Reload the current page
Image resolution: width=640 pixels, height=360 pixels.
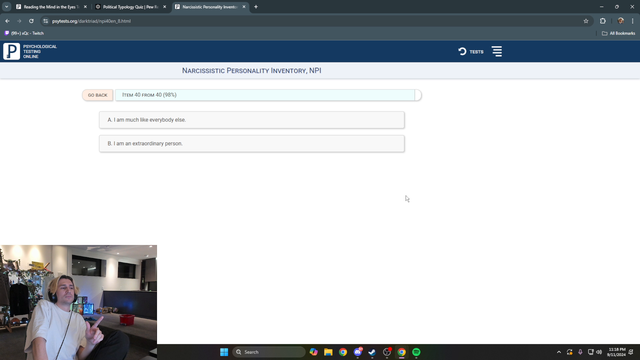click(x=31, y=21)
